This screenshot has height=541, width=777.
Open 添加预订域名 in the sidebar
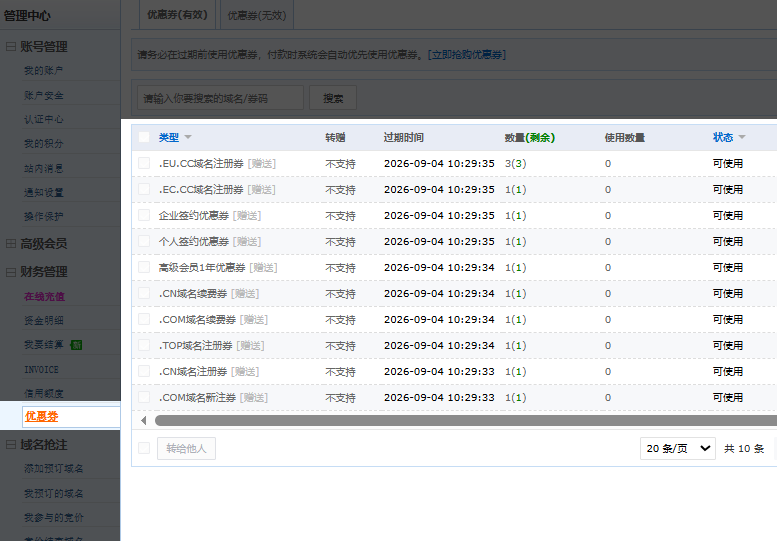54,469
